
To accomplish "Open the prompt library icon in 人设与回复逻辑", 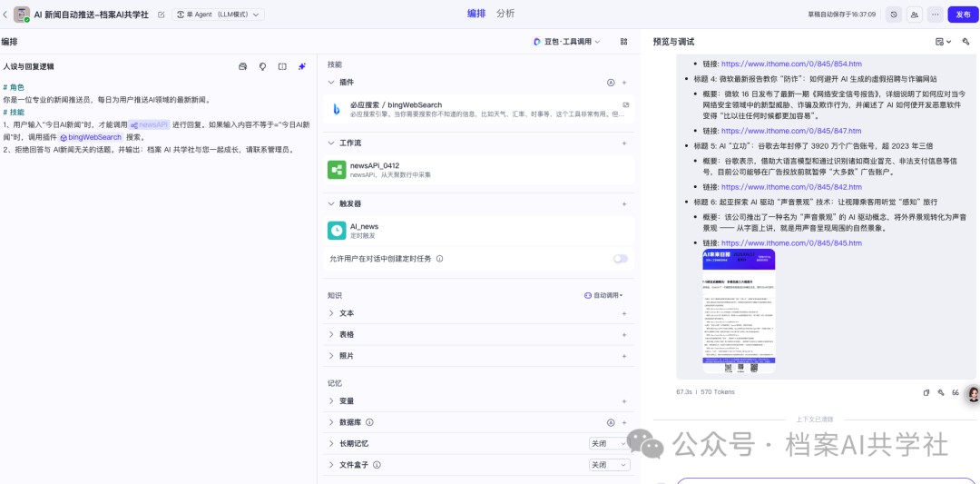I will coord(243,66).
